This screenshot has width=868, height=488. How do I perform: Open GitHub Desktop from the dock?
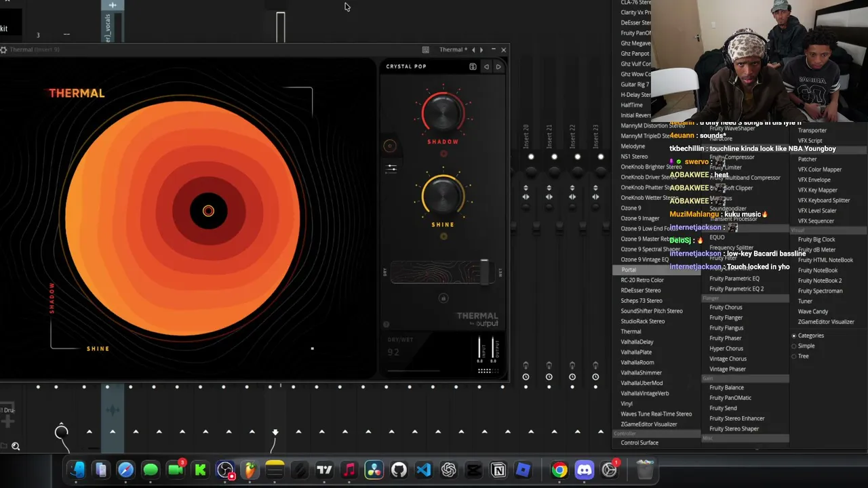(x=399, y=470)
